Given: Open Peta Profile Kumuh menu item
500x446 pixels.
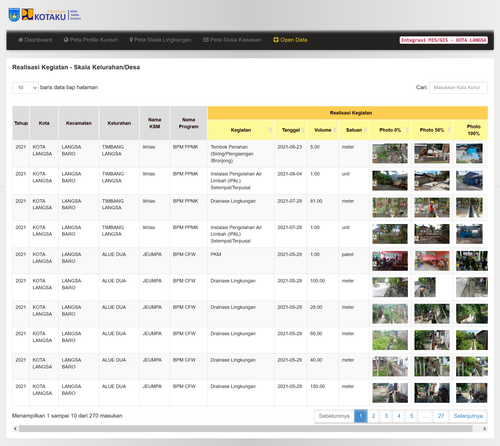Looking at the screenshot, I should [x=91, y=40].
